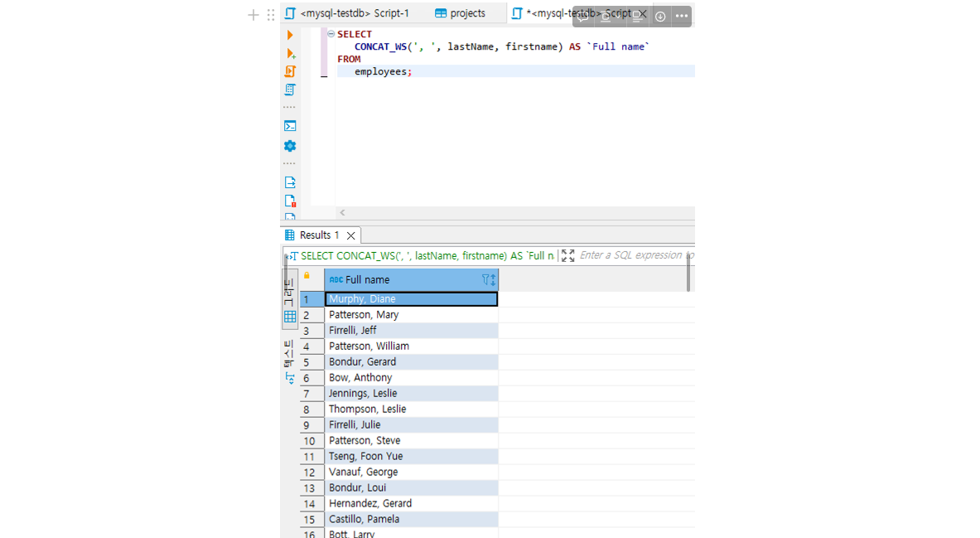Viewport: 980px width, 538px height.
Task: Select cell Bondur, Loui
Action: point(411,487)
